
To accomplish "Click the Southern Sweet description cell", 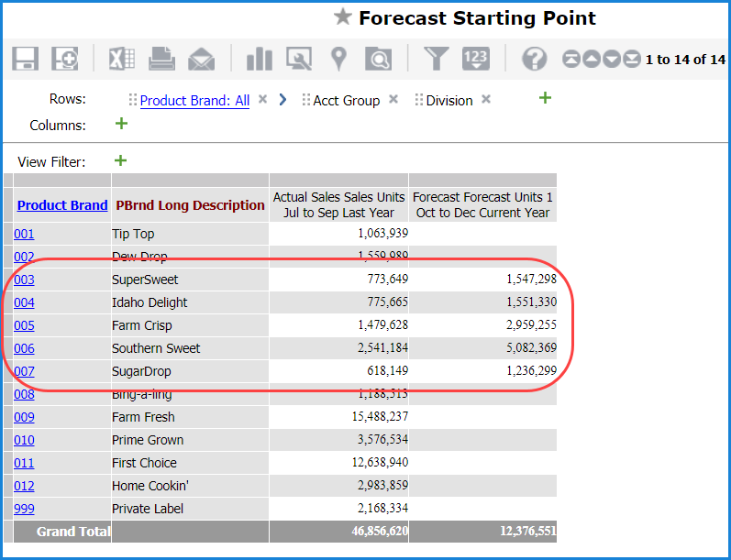I will click(190, 348).
